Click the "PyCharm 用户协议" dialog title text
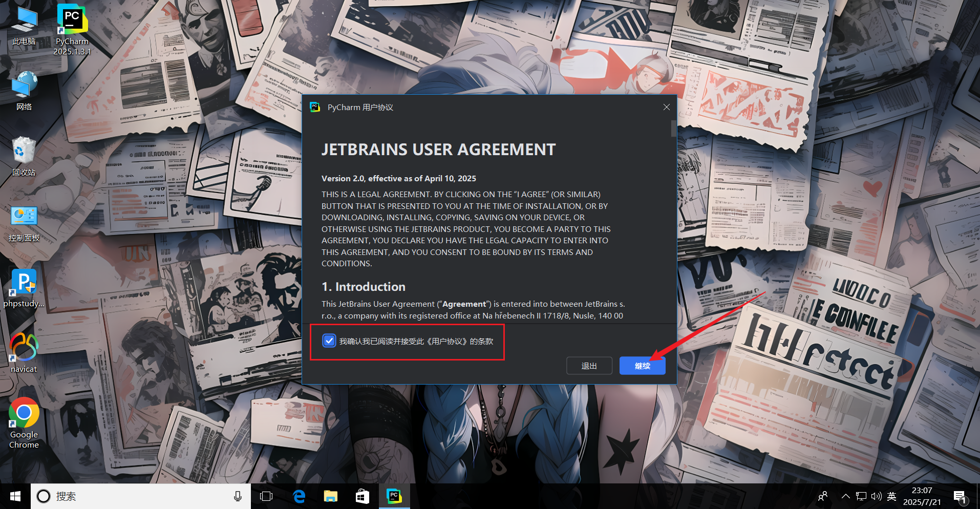The height and width of the screenshot is (509, 980). [360, 108]
